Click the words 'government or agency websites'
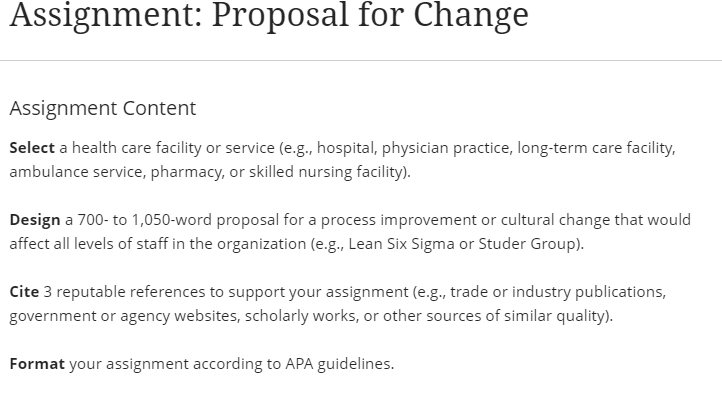Viewport: 722px width, 393px height. point(123,316)
